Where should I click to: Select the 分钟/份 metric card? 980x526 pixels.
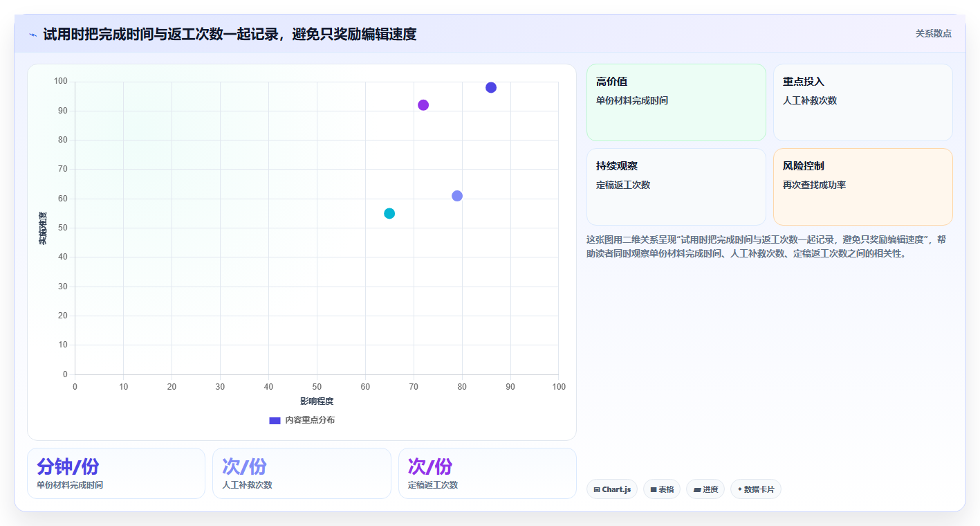tap(116, 473)
